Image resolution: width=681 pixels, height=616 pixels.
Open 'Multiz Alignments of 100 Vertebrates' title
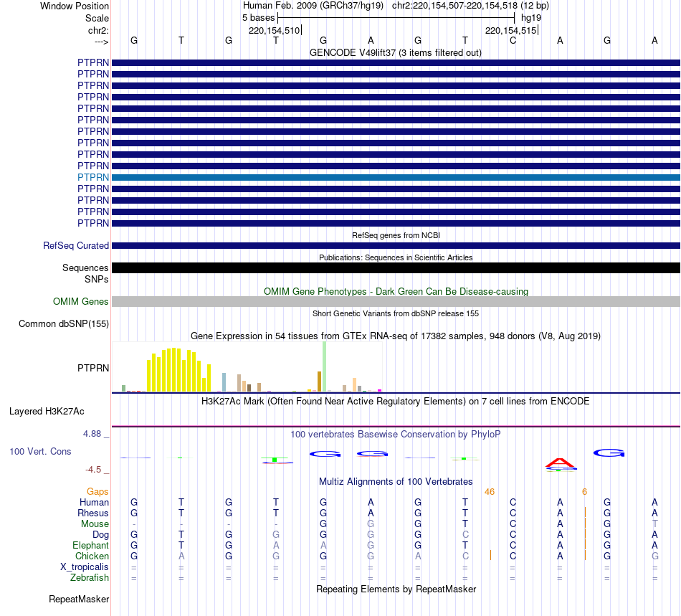coord(396,482)
